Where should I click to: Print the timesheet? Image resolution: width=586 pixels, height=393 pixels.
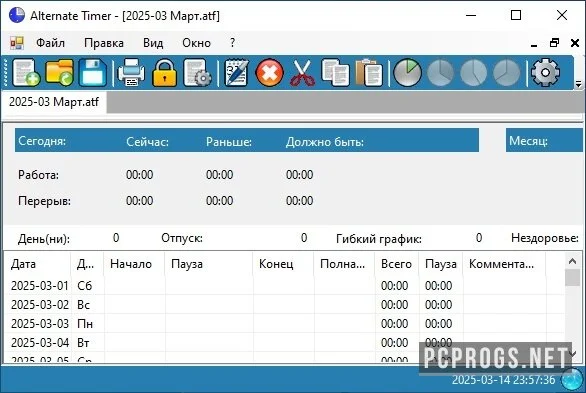click(x=131, y=72)
